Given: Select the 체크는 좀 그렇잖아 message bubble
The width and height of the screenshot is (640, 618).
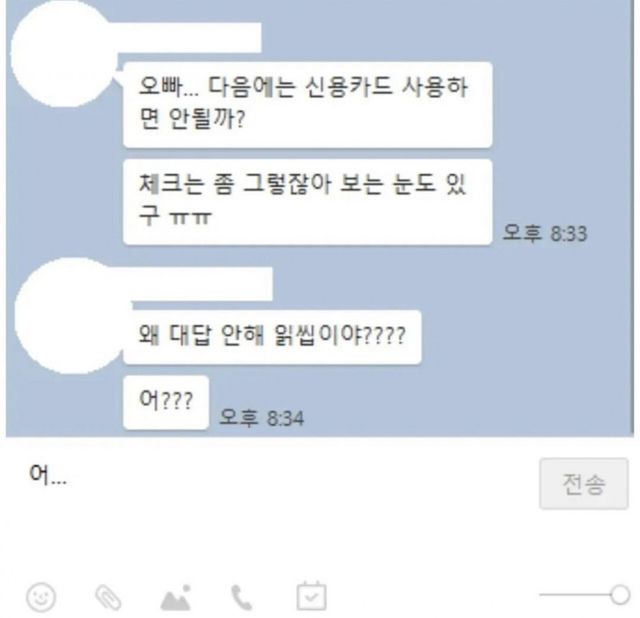Looking at the screenshot, I should tap(308, 202).
